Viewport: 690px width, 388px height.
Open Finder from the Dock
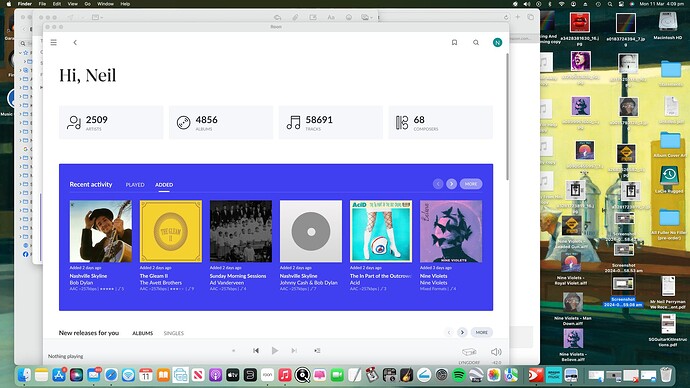[x=24, y=375]
